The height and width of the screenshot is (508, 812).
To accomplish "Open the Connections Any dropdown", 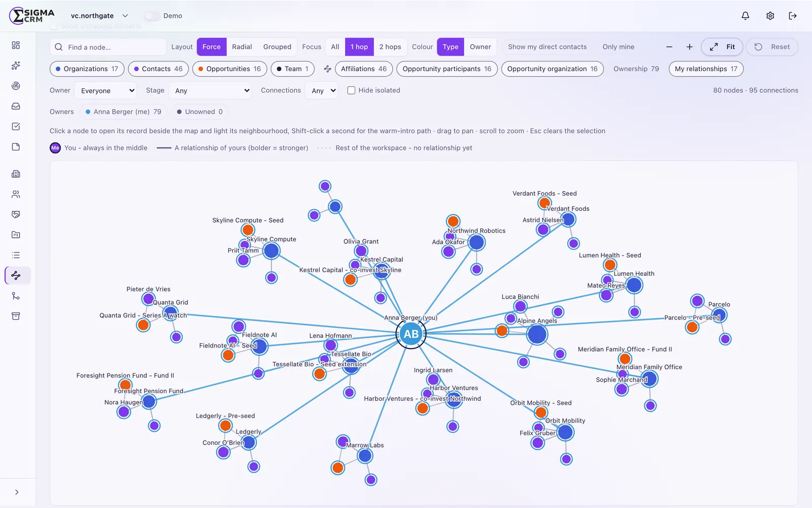I will [x=321, y=90].
